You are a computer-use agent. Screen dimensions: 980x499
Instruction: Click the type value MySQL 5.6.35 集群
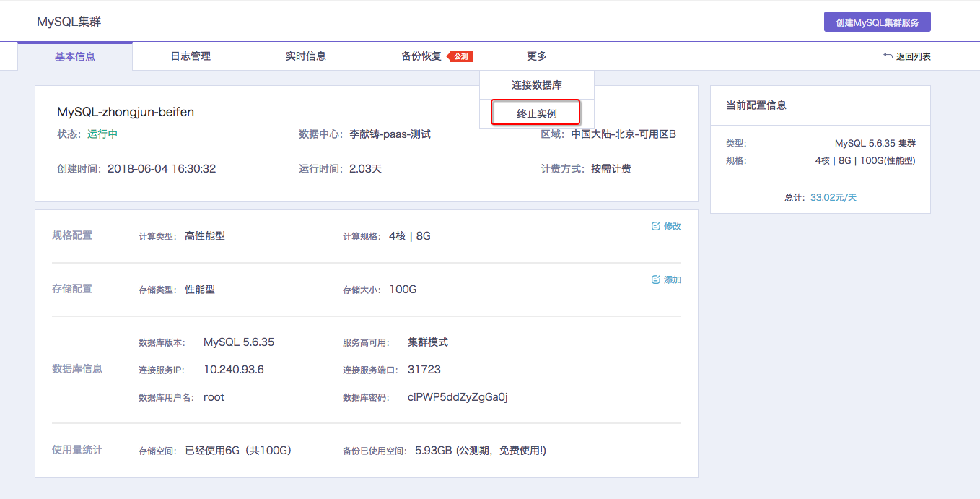coord(875,144)
